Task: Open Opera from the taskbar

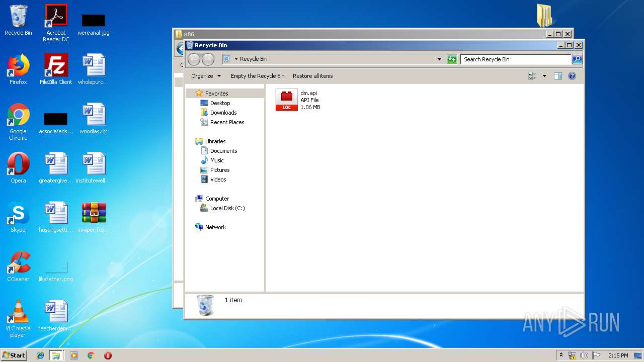Action: tap(108, 355)
